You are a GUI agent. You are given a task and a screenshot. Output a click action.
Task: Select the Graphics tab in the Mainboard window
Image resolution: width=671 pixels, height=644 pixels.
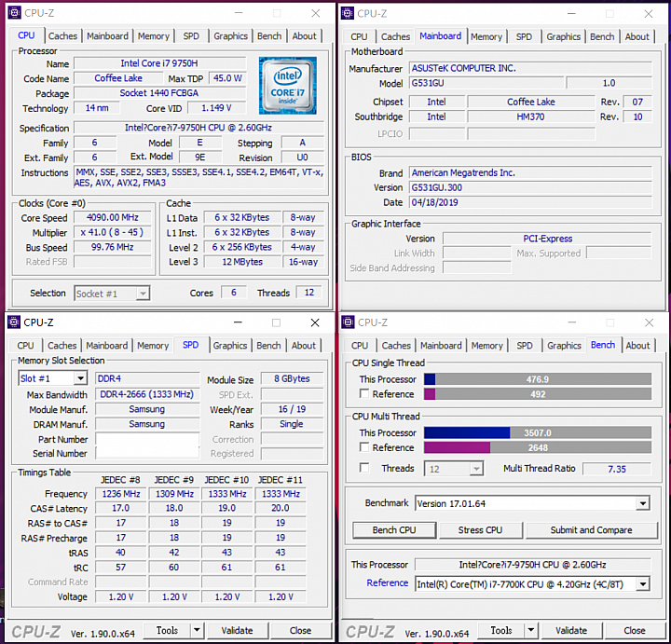click(563, 36)
